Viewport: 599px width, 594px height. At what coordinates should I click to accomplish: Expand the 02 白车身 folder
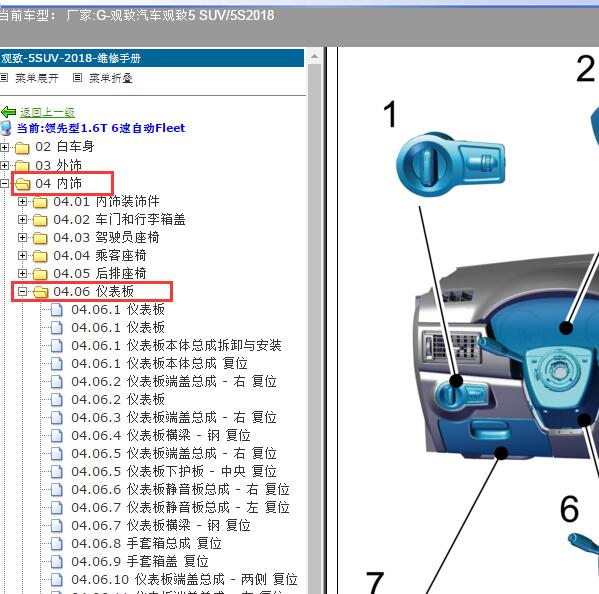pos(4,147)
